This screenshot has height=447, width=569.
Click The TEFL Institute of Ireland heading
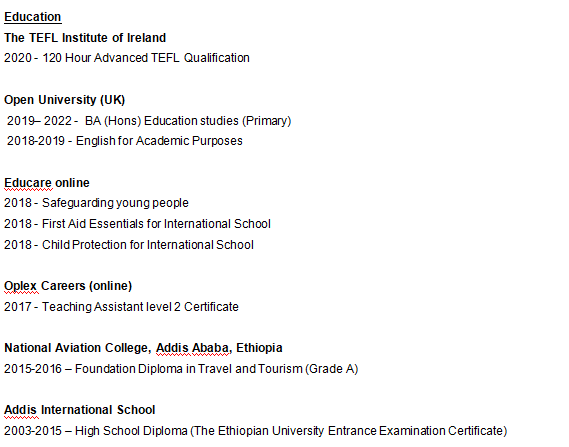click(x=85, y=38)
